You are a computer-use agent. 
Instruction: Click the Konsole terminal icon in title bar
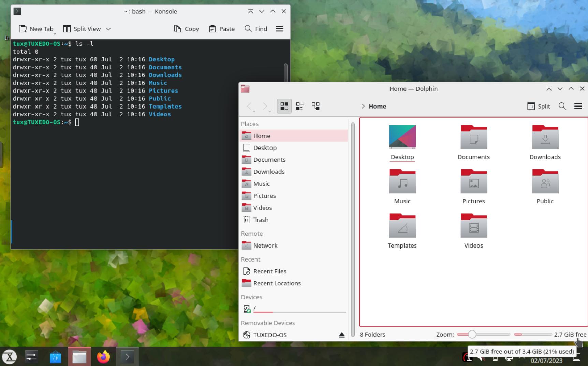click(17, 11)
